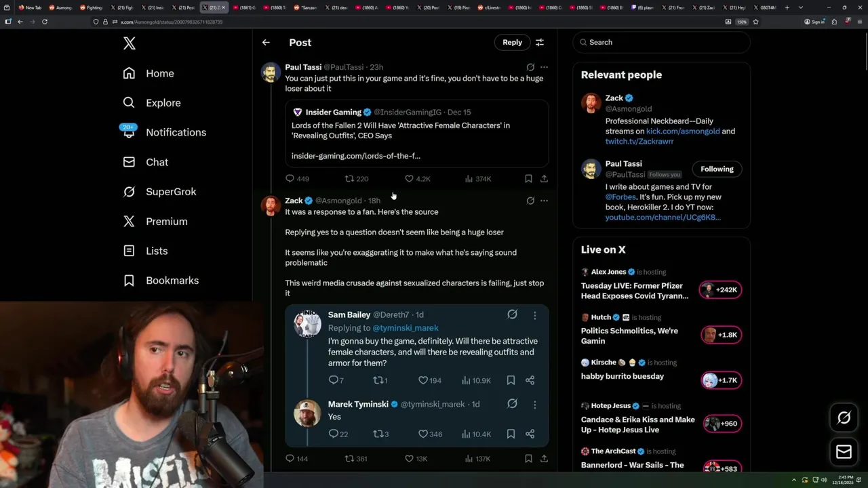Screen dimensions: 868x488
Task: Like Zack's post (13K)
Action: pos(416,459)
